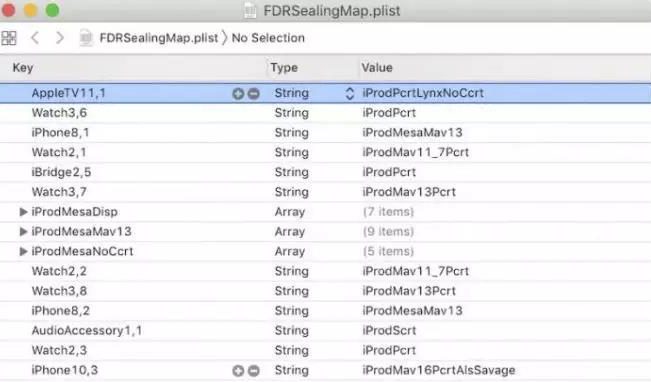
Task: Click the String type of iPhone10,3
Action: (x=291, y=370)
